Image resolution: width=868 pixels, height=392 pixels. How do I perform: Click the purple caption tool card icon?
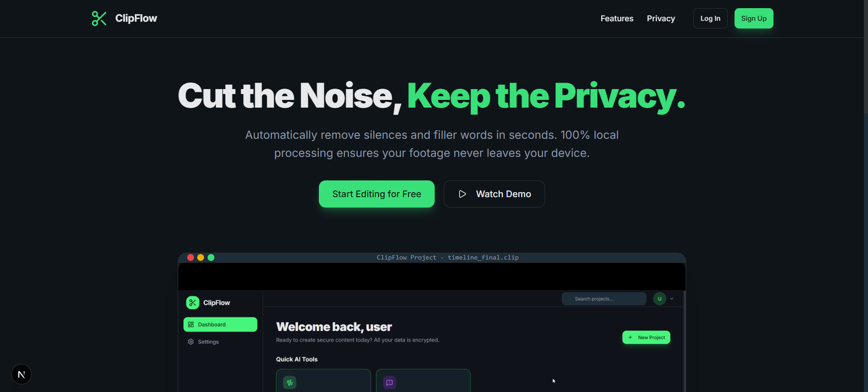(x=389, y=383)
